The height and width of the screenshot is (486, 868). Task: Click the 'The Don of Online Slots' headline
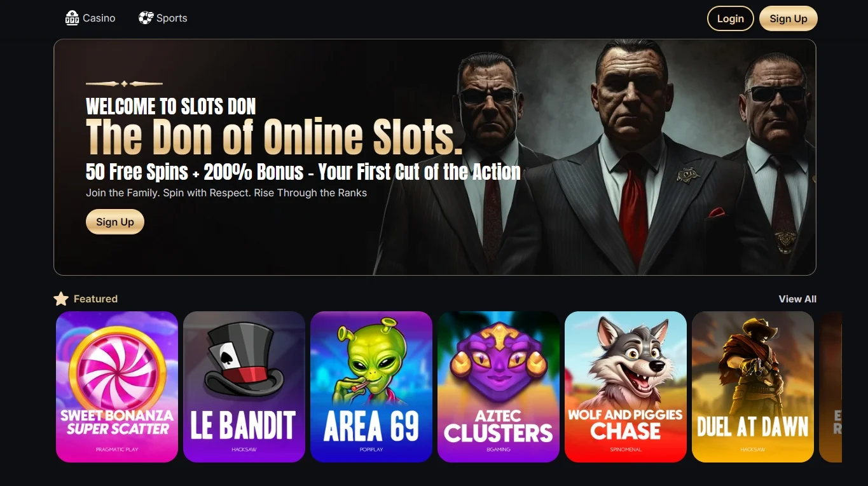click(x=274, y=137)
